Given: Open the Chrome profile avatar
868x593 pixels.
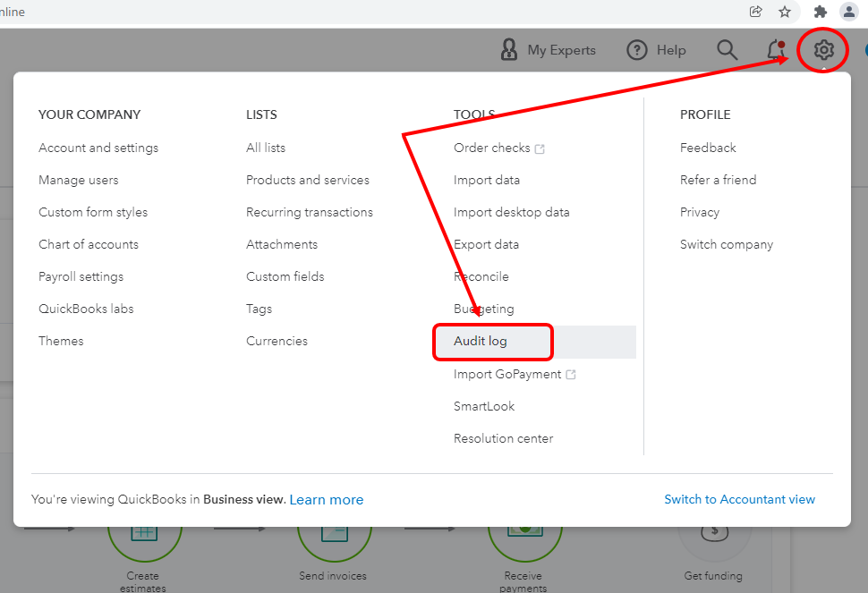Looking at the screenshot, I should coord(848,12).
